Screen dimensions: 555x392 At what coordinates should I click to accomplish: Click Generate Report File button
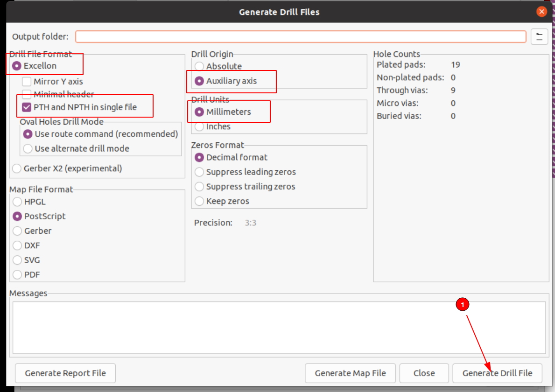[65, 373]
